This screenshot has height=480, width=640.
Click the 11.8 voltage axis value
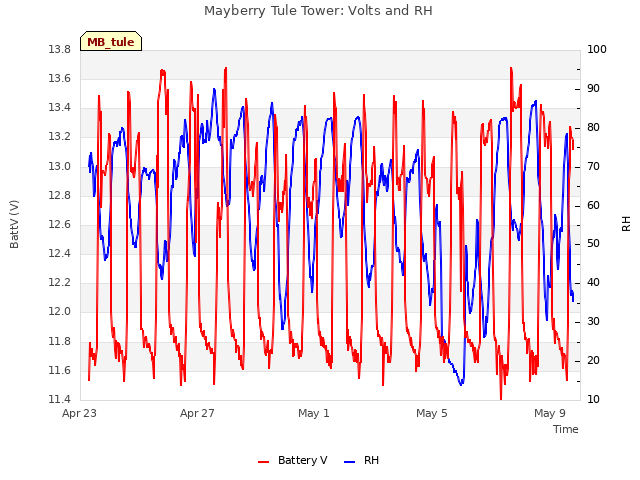pyautogui.click(x=60, y=342)
